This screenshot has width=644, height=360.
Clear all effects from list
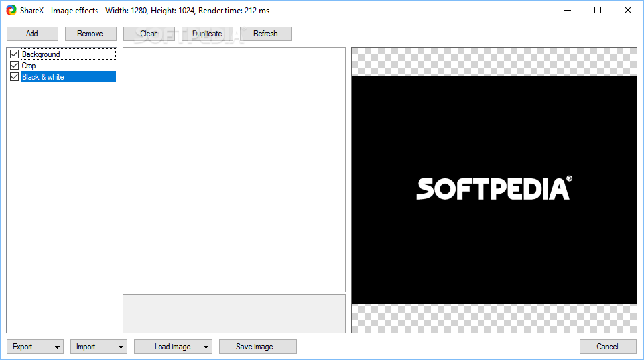click(149, 34)
